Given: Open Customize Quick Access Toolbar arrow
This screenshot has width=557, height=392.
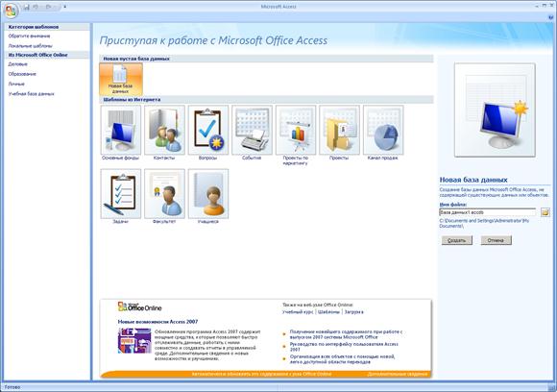Looking at the screenshot, I should pos(65,7).
